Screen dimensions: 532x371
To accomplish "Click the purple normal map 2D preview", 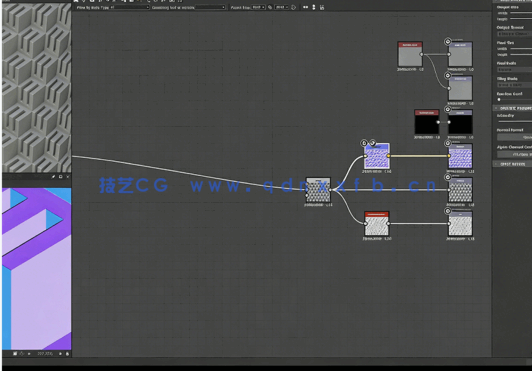I will (x=37, y=268).
